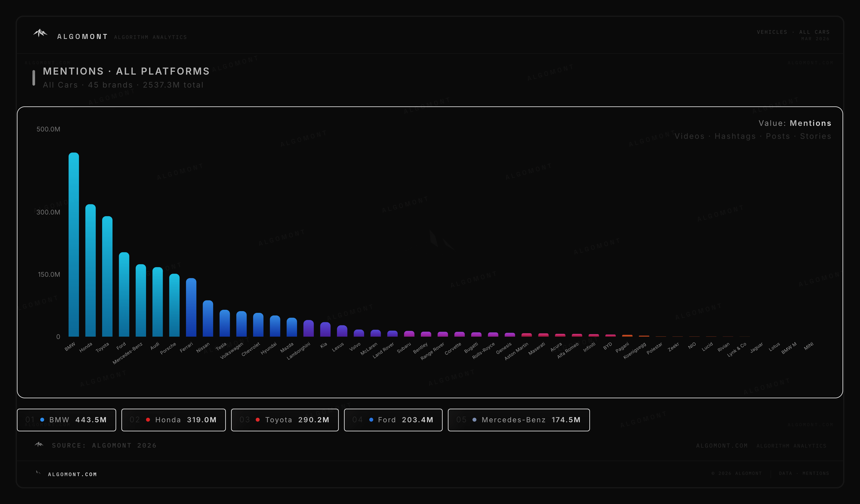Click the Value: Mentions label
Image resolution: width=860 pixels, height=504 pixels.
tap(795, 123)
